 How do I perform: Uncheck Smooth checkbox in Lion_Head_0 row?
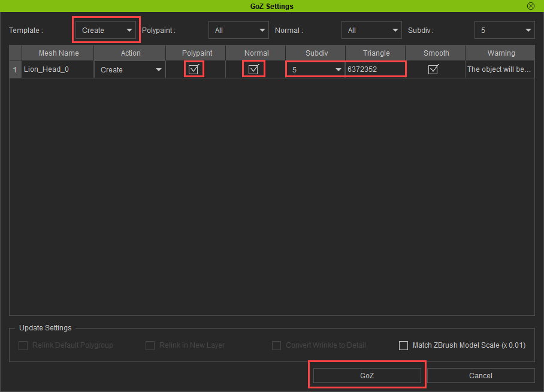(433, 69)
